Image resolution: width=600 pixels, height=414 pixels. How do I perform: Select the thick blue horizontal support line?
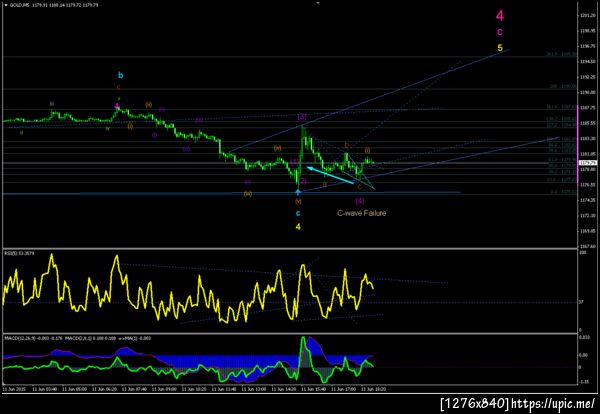pyautogui.click(x=232, y=193)
